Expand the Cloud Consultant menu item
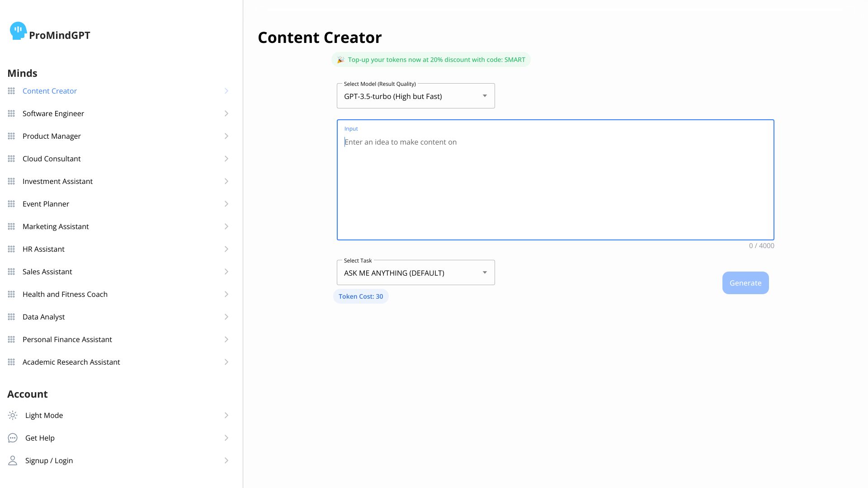868x488 pixels. (226, 159)
